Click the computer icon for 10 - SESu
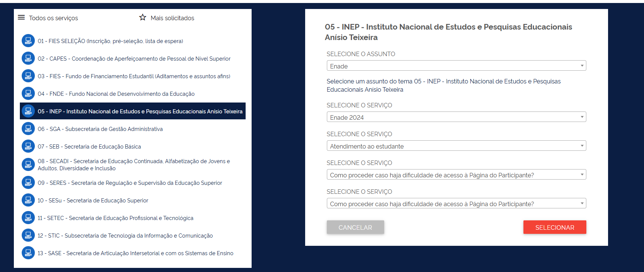The image size is (644, 272). click(x=28, y=200)
